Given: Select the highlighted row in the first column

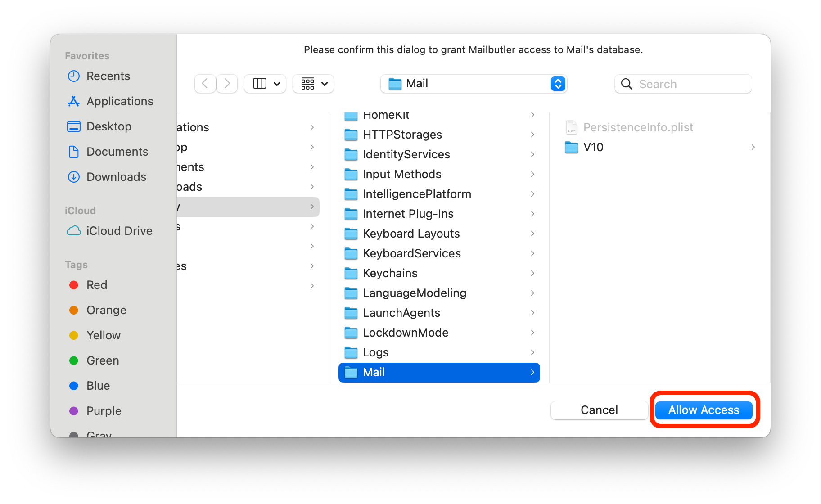Looking at the screenshot, I should tap(248, 207).
